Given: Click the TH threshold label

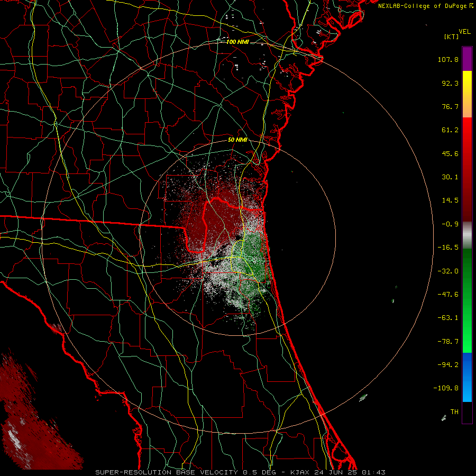Looking at the screenshot, I should 454,412.
